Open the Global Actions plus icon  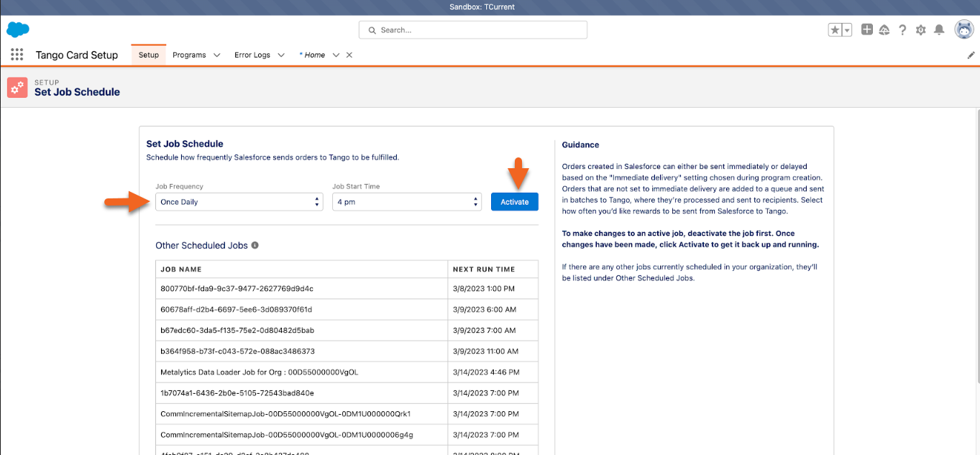tap(867, 29)
